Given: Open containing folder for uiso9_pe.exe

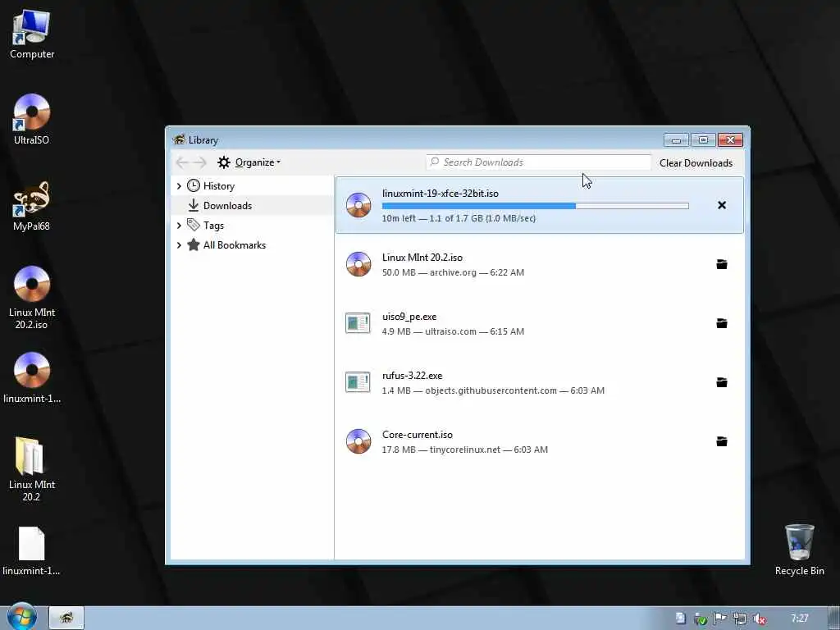Looking at the screenshot, I should click(x=722, y=323).
